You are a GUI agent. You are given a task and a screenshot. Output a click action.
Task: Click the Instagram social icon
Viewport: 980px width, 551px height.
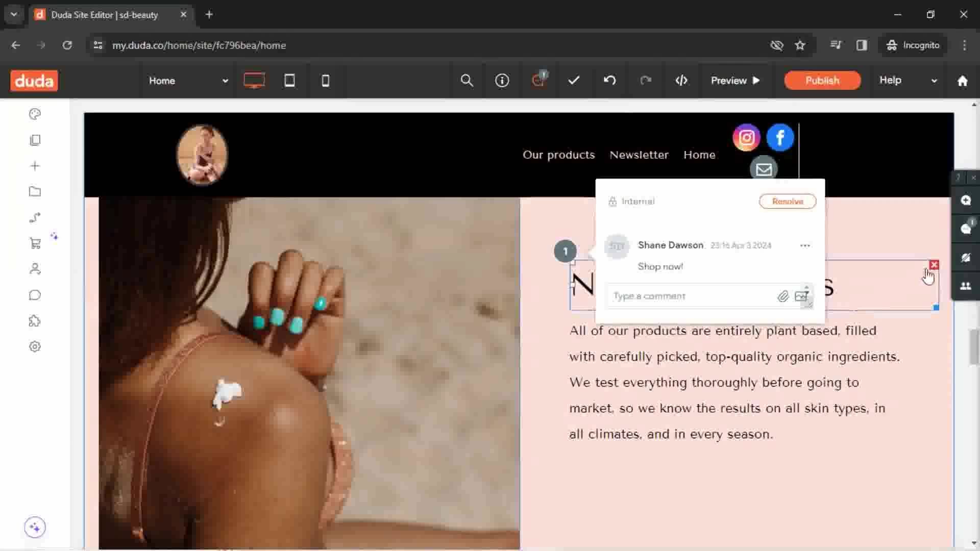pos(746,137)
